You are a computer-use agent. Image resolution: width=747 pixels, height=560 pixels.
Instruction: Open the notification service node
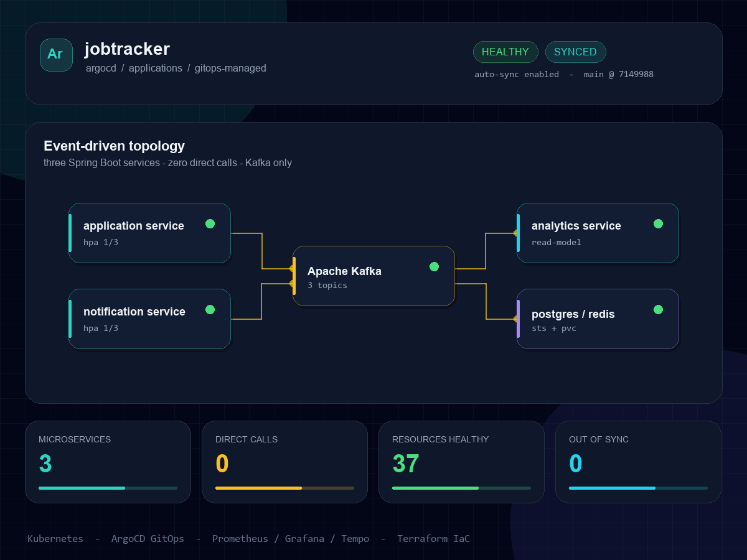pyautogui.click(x=149, y=319)
